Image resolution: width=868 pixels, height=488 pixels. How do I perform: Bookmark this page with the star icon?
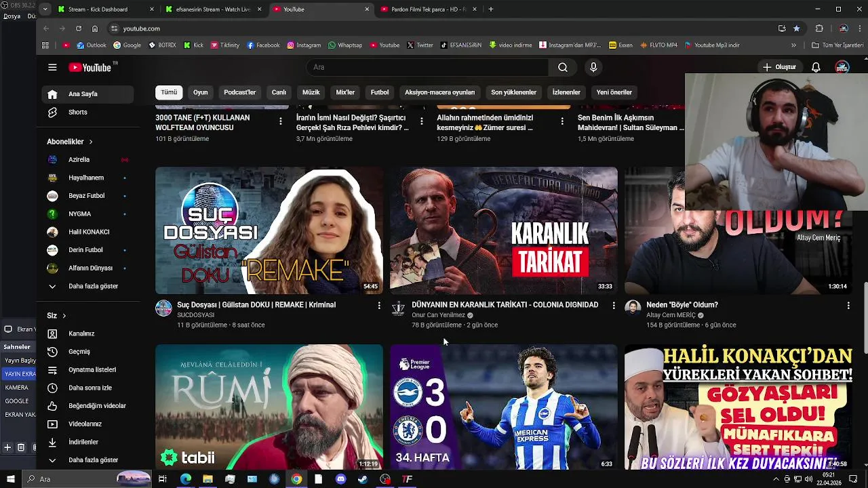pos(796,28)
